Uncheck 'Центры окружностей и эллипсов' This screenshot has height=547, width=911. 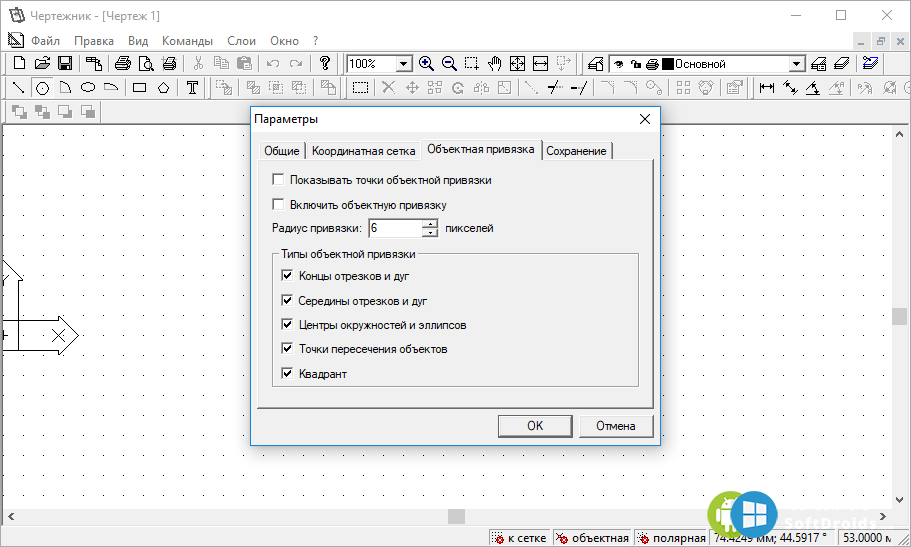tap(287, 324)
